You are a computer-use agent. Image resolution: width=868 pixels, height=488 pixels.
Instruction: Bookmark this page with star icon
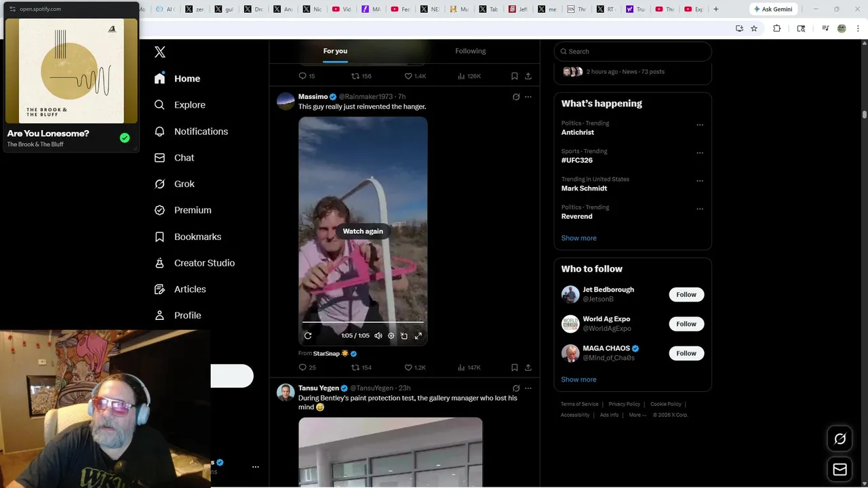point(754,28)
